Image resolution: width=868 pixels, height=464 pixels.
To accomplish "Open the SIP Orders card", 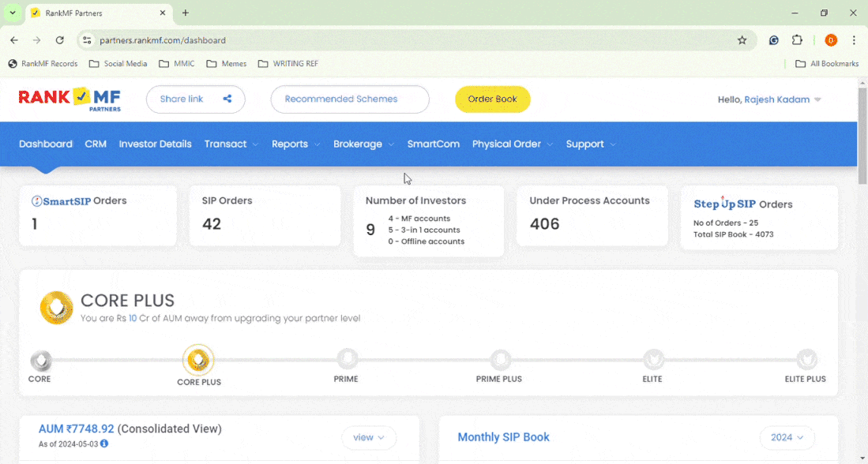I will pos(265,215).
